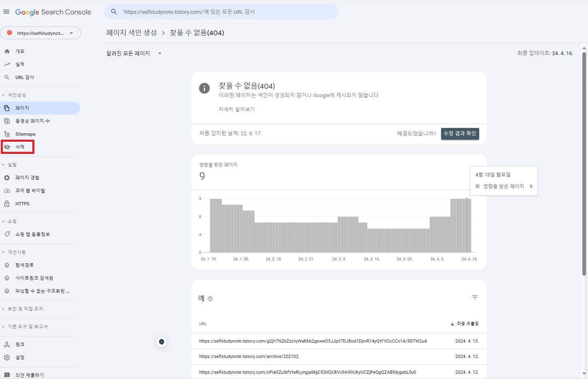Collapse the 색인생성 sidebar section

3,95
